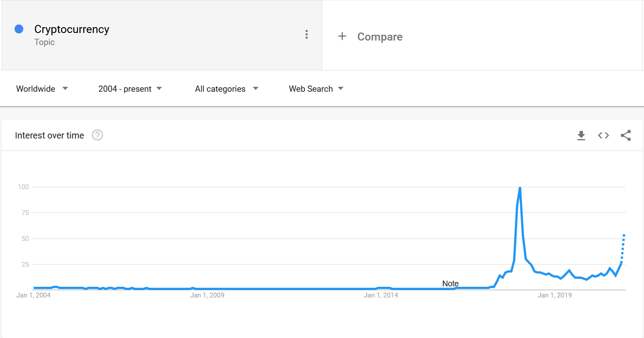Click the Jan 1, 2019 axis label
This screenshot has width=644, height=338.
tap(555, 295)
